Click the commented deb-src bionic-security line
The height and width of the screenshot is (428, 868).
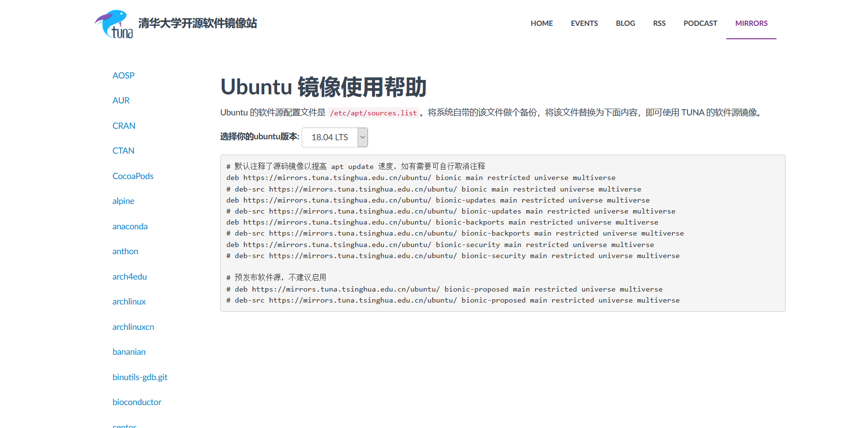(x=453, y=256)
